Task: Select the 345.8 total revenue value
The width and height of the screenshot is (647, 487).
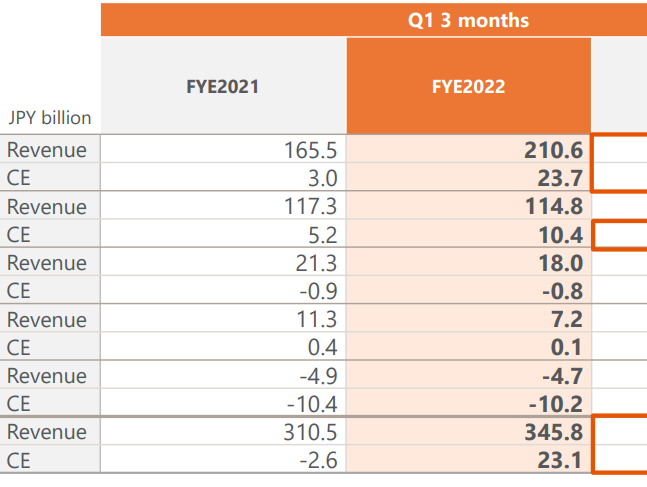Action: tap(554, 432)
